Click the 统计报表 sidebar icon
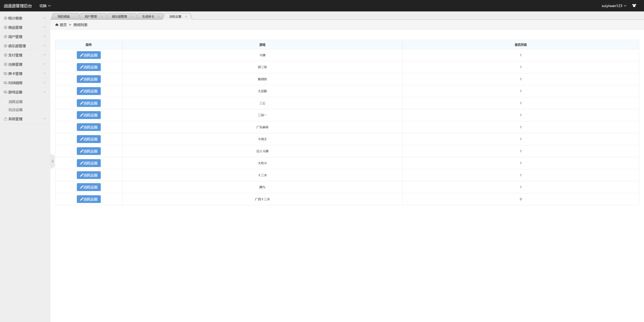Image resolution: width=644 pixels, height=322 pixels. [x=6, y=18]
